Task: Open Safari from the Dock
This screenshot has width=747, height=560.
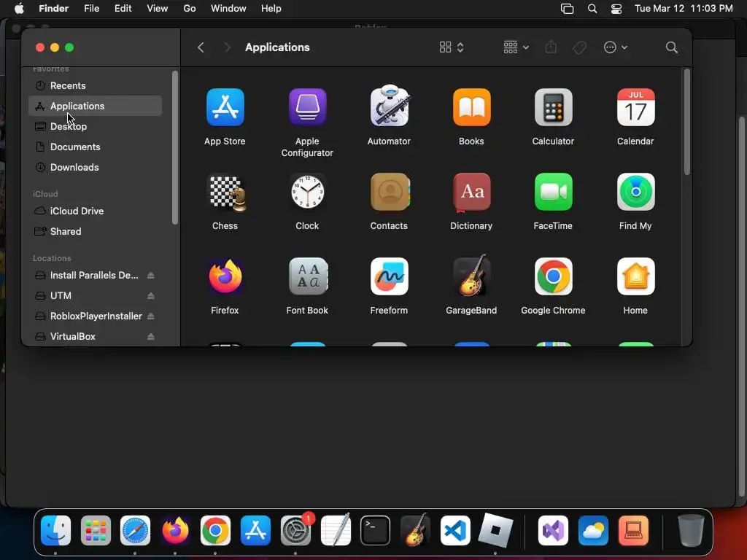Action: pyautogui.click(x=135, y=531)
